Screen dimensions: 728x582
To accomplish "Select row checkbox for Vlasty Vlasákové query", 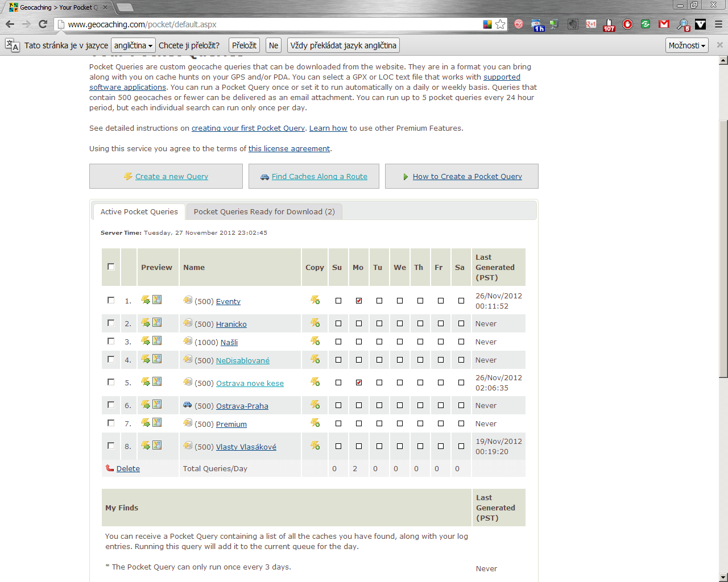I will (x=111, y=446).
